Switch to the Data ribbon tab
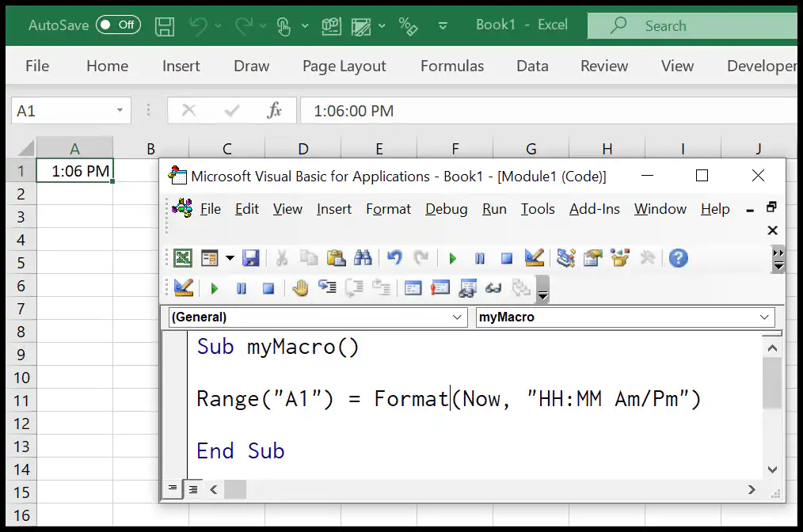Image resolution: width=803 pixels, height=532 pixels. [532, 66]
